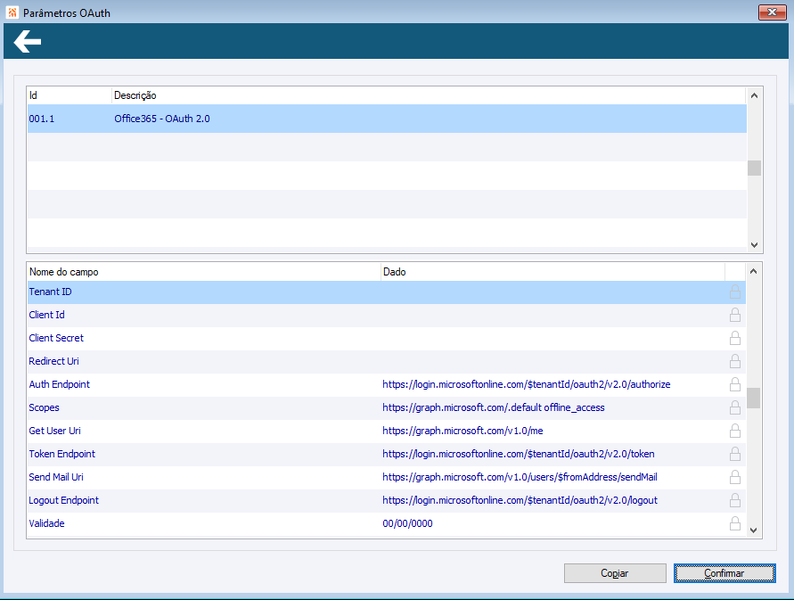The width and height of the screenshot is (794, 600).
Task: Select the Send Mail Uri field name
Action: pos(56,477)
